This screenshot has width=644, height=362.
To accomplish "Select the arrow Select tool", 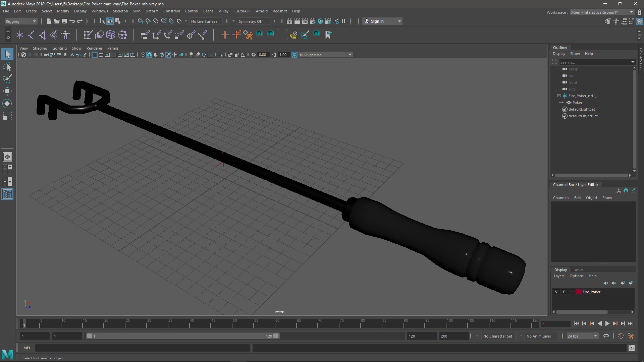I will 7,54.
